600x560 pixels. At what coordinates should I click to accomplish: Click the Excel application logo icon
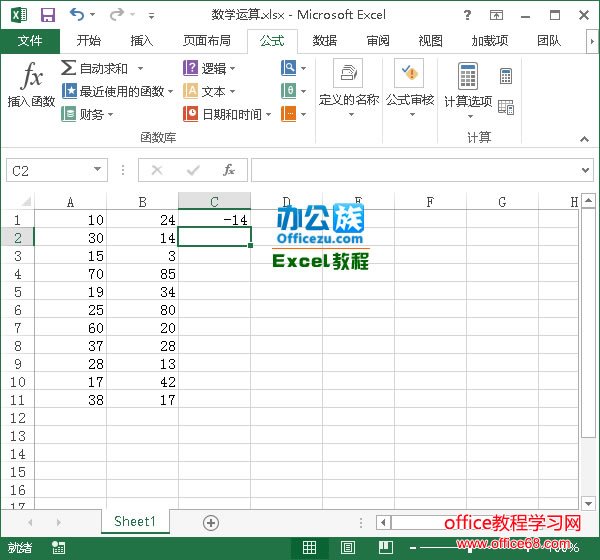[19, 15]
